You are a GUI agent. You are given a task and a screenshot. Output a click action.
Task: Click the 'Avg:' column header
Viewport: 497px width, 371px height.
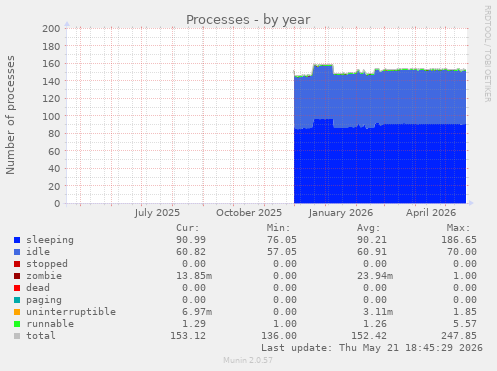coord(369,228)
